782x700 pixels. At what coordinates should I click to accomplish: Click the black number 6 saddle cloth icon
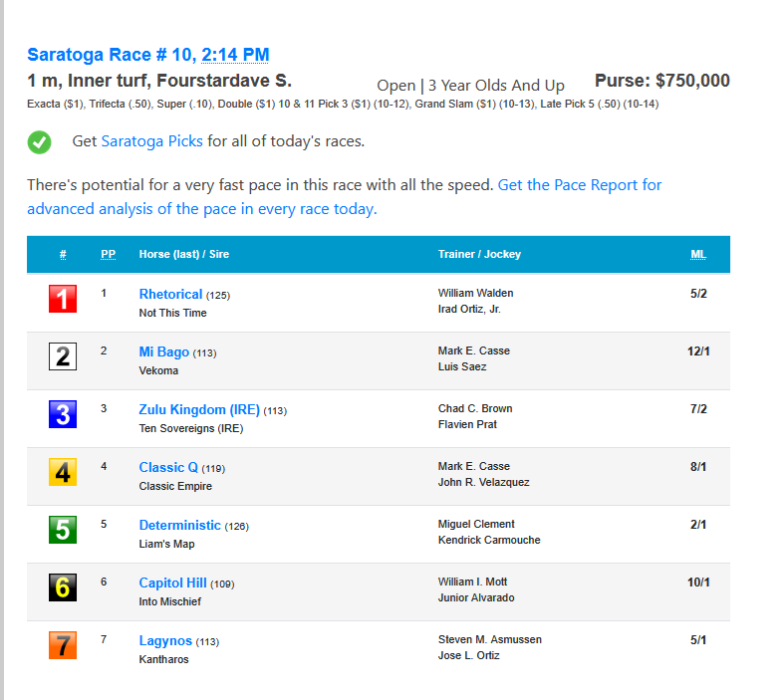point(63,587)
